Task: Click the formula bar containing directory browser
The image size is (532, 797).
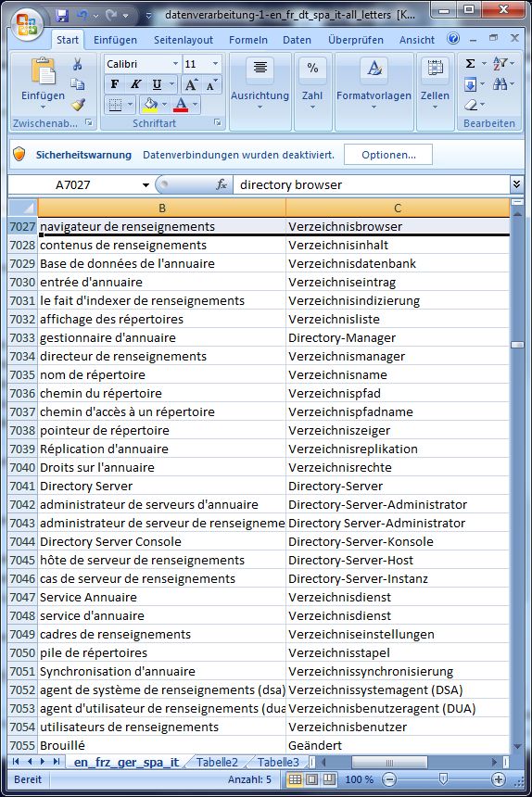Action: (x=372, y=184)
